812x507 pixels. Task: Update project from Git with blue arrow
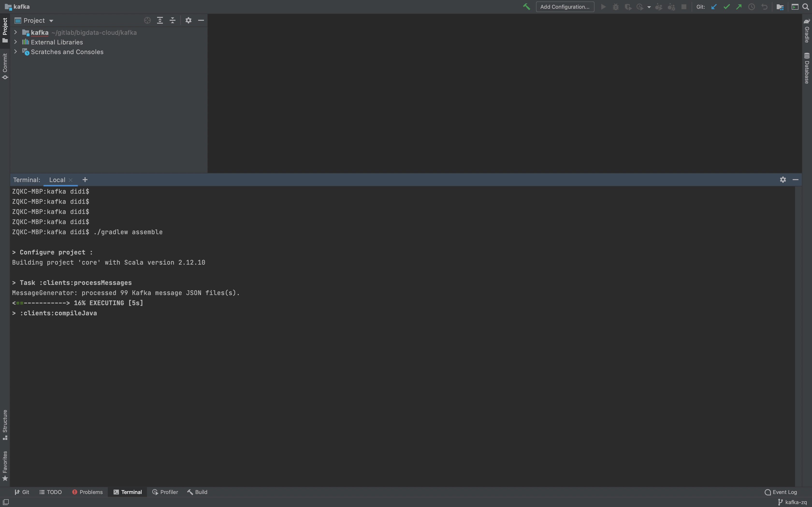[x=714, y=7]
